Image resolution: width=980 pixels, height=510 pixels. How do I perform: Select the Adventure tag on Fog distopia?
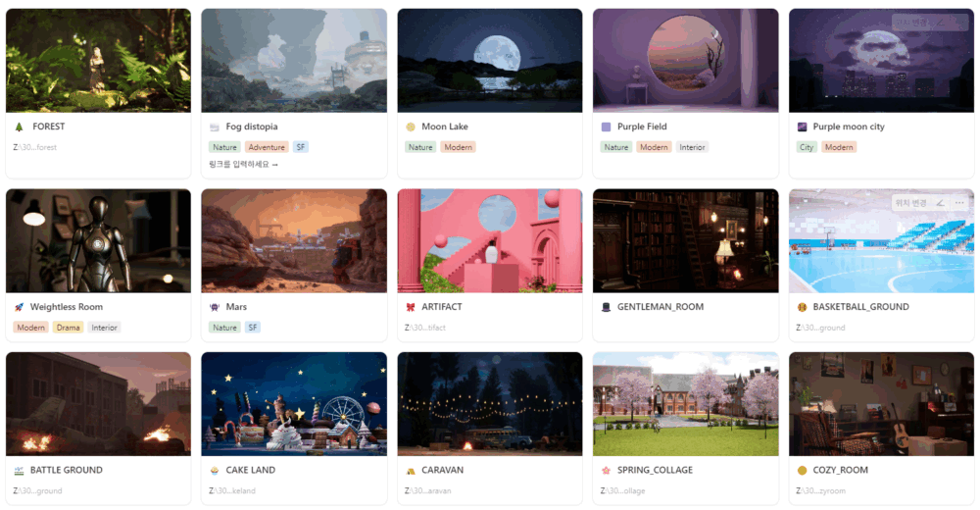(x=267, y=147)
